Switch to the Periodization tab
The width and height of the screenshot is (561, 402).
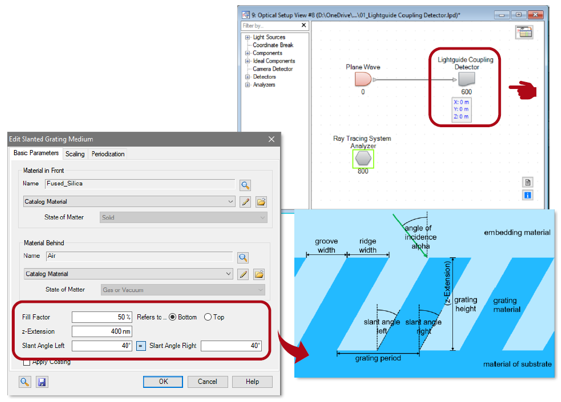click(108, 154)
